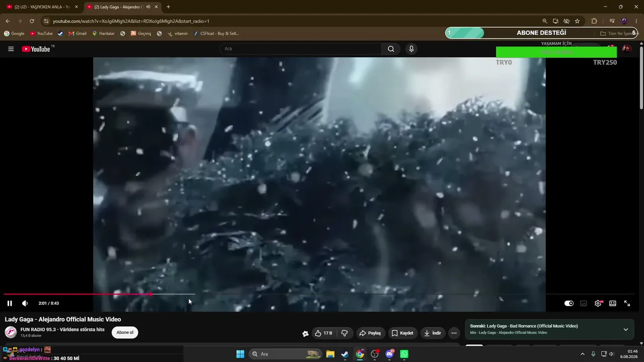
Task: Click the Kaydet save button
Action: tap(403, 333)
